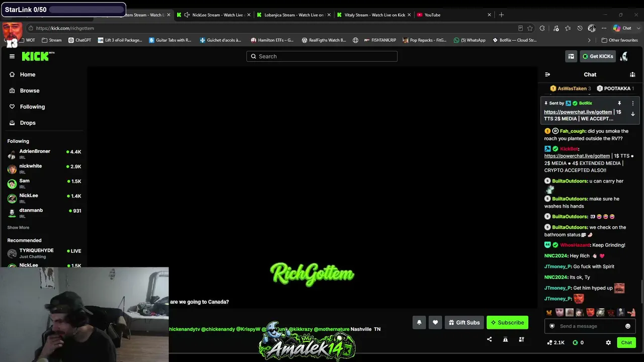
Task: Click the Get KICKs button
Action: click(x=598, y=56)
